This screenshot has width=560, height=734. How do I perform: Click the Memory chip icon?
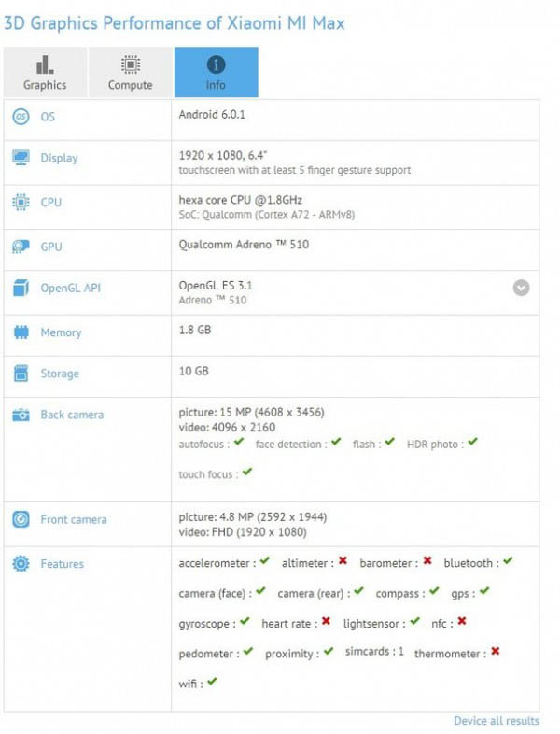pyautogui.click(x=21, y=332)
